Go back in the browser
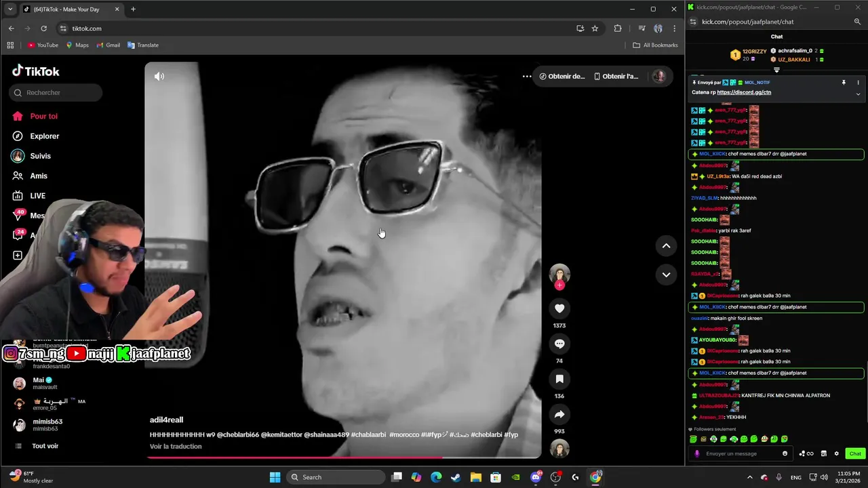The image size is (868, 488). [11, 28]
